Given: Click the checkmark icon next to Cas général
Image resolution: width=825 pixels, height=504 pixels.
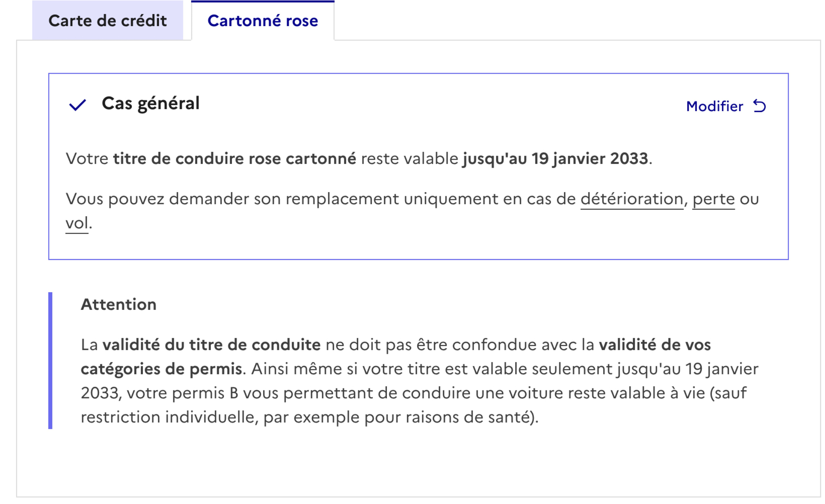Looking at the screenshot, I should (77, 105).
